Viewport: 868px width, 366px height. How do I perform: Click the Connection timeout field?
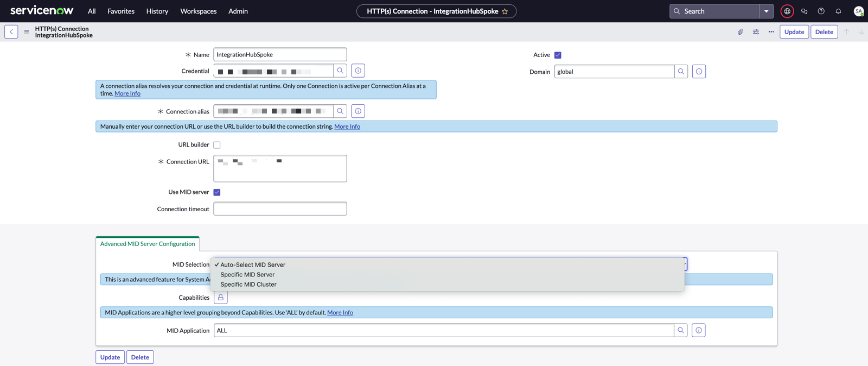[x=280, y=209]
